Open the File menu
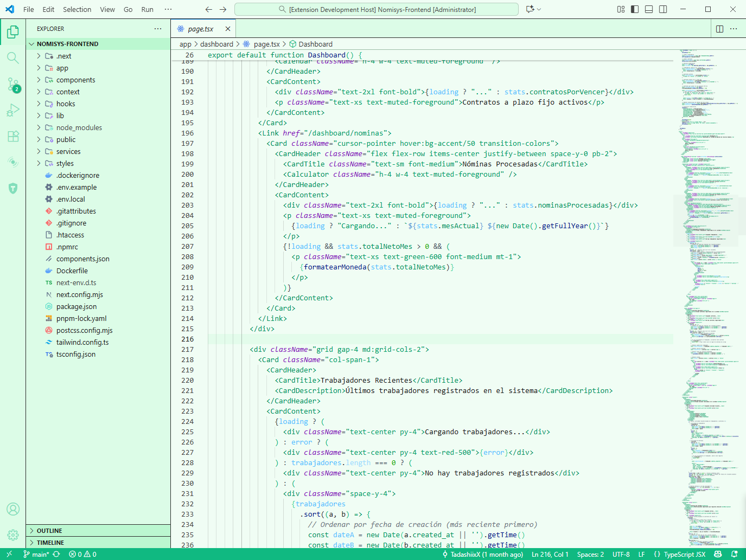746x560 pixels. point(29,9)
